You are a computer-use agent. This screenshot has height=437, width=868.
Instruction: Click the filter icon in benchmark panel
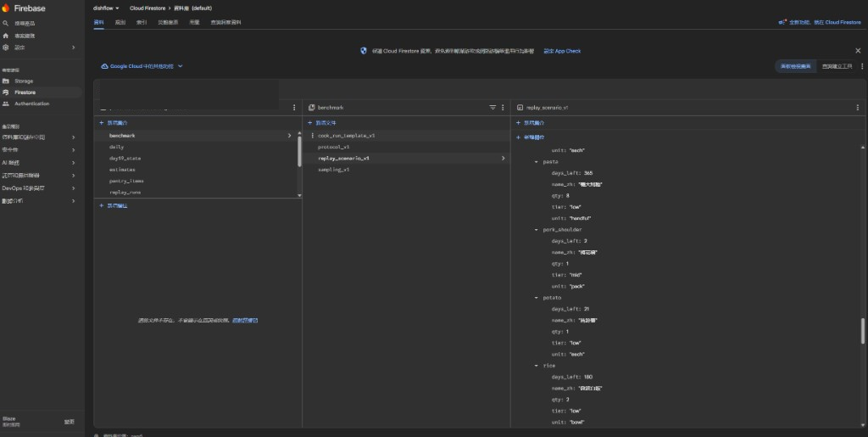click(492, 108)
